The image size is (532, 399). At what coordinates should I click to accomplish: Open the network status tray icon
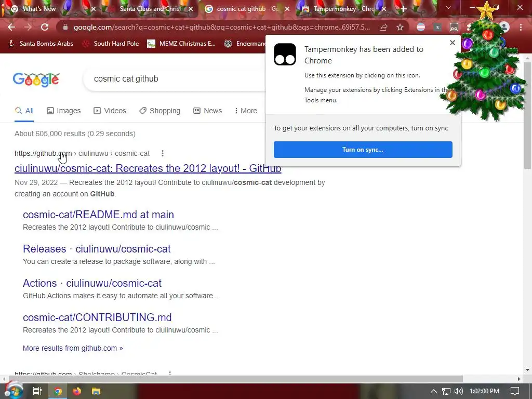(x=446, y=391)
